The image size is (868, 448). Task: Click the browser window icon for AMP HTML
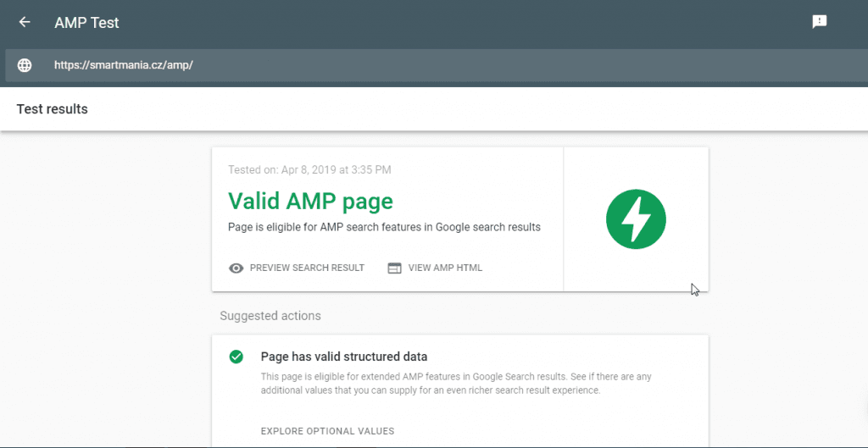click(x=394, y=268)
